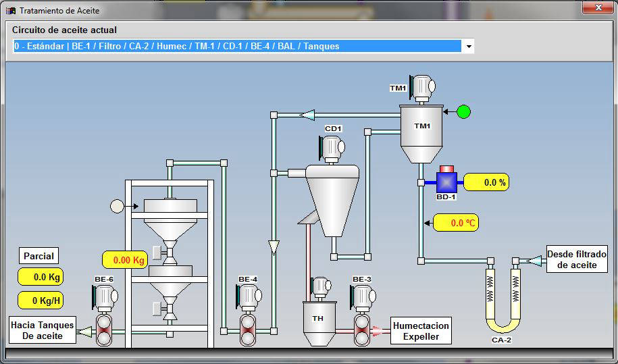Select the highlighted Estándar circuit combo box
Viewport: 618px width, 364px height.
coord(236,47)
